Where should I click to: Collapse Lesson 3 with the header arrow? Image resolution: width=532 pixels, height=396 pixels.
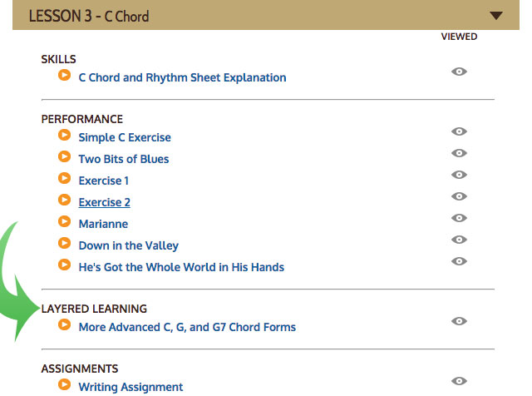[496, 15]
